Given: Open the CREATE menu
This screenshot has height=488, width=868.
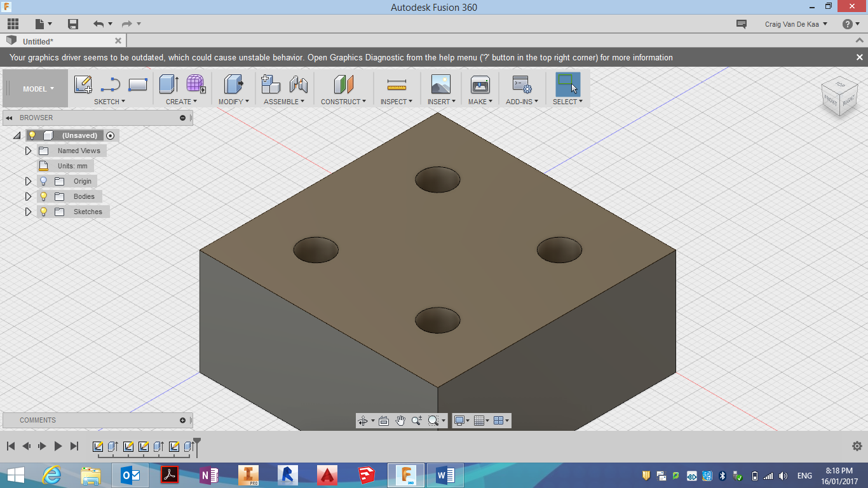Looking at the screenshot, I should point(182,102).
